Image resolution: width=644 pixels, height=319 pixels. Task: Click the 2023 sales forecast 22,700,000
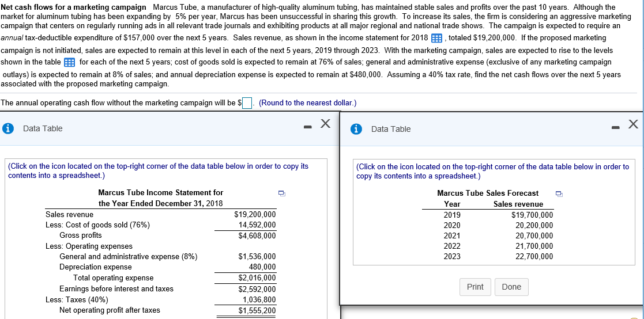tap(534, 257)
